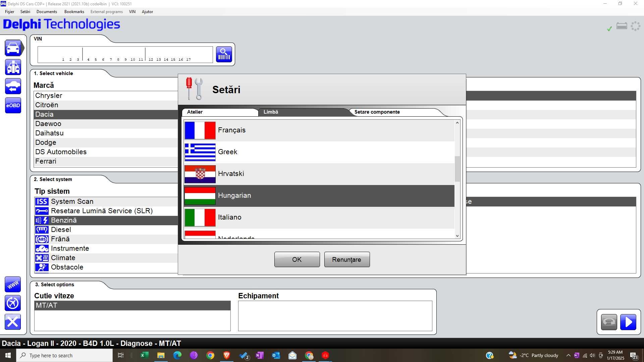This screenshot has height=362, width=644.
Task: Click the Obstacole airbag icon
Action: click(42, 267)
